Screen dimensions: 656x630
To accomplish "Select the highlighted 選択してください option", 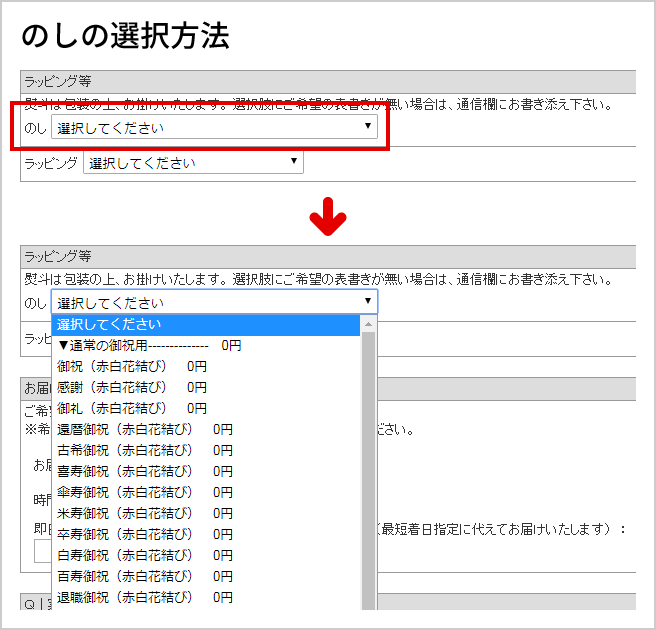I will [x=205, y=325].
